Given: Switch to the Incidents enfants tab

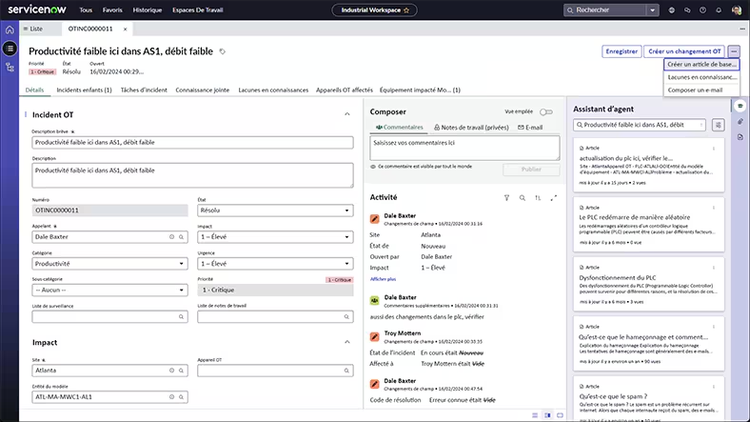Looking at the screenshot, I should (84, 90).
